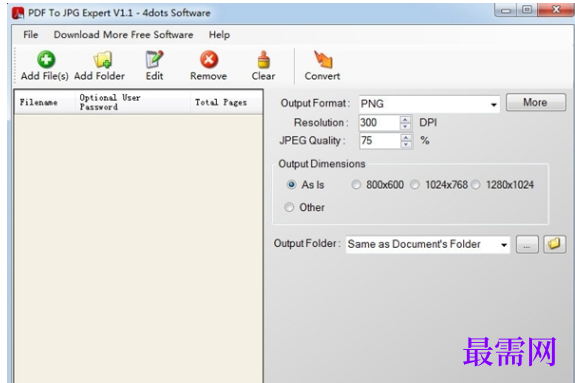The image size is (575, 383).
Task: Maximize the PDF To JPG Expert window
Action: [x=527, y=10]
